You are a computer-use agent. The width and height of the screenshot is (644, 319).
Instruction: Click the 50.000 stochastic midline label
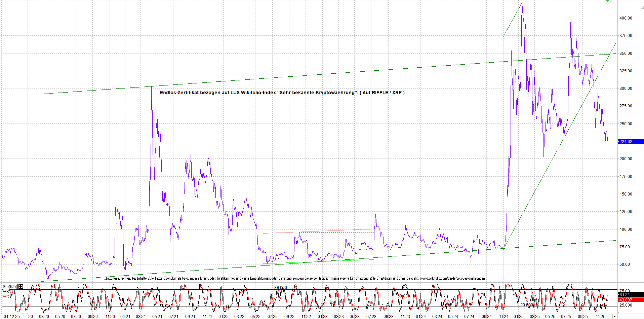click(403, 296)
